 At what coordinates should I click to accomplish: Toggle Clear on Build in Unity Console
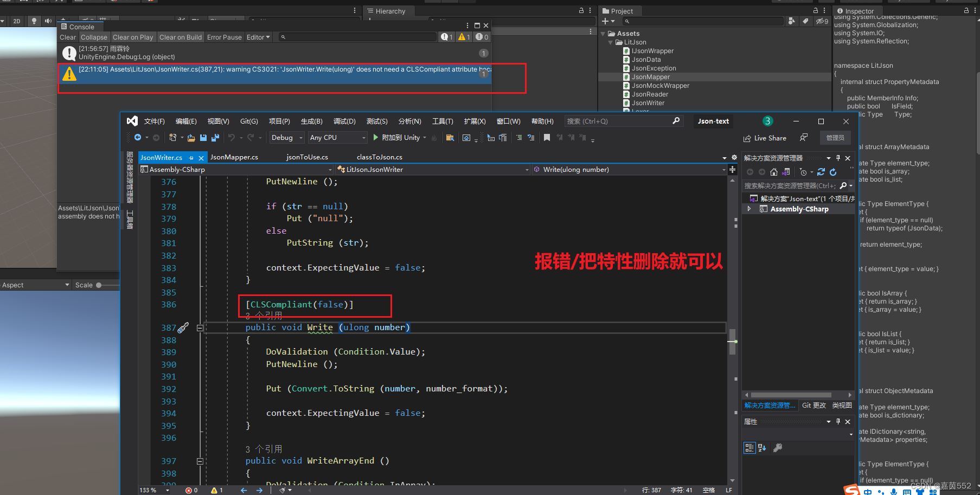pyautogui.click(x=181, y=37)
